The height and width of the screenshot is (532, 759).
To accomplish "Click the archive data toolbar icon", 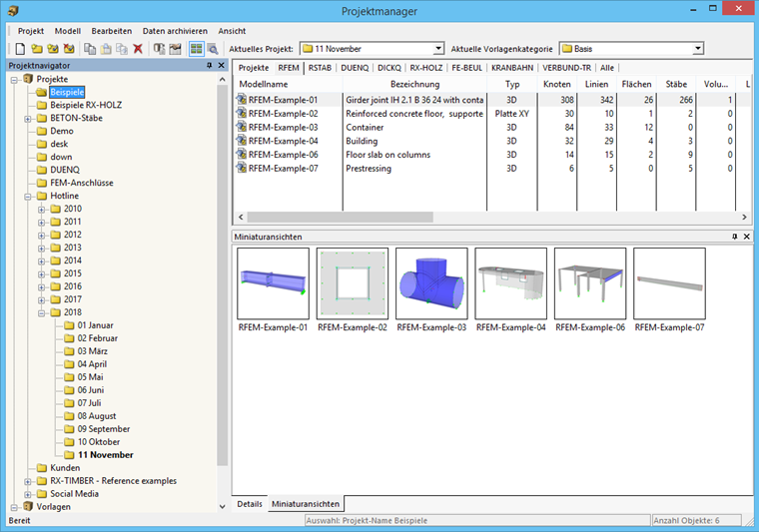I will click(159, 49).
